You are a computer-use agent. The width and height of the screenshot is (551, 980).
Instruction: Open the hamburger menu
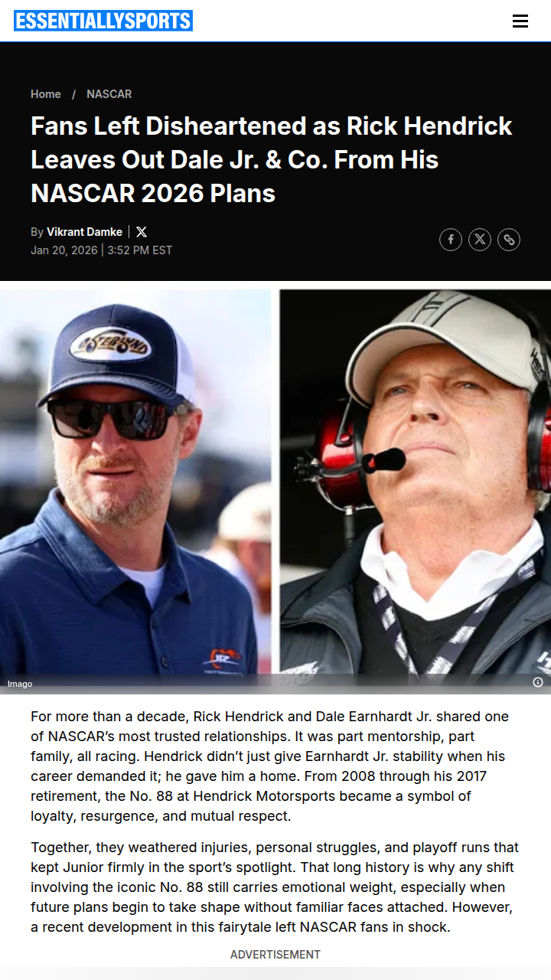point(520,21)
